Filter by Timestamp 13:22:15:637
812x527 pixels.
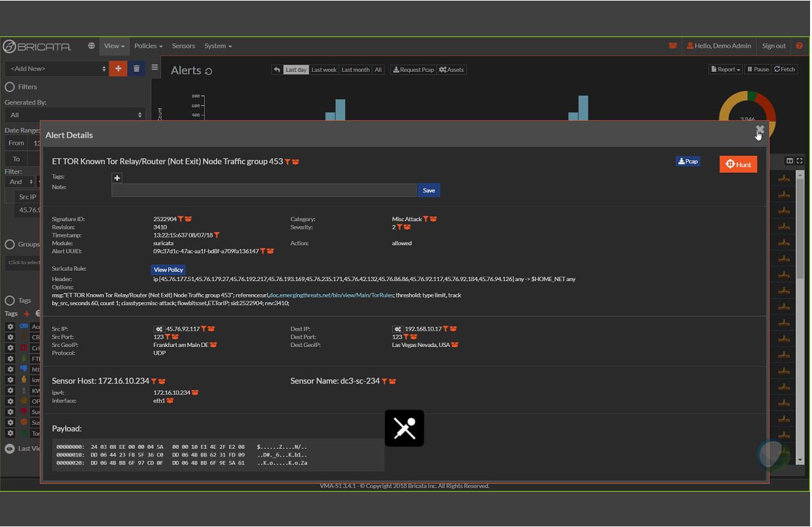click(217, 235)
